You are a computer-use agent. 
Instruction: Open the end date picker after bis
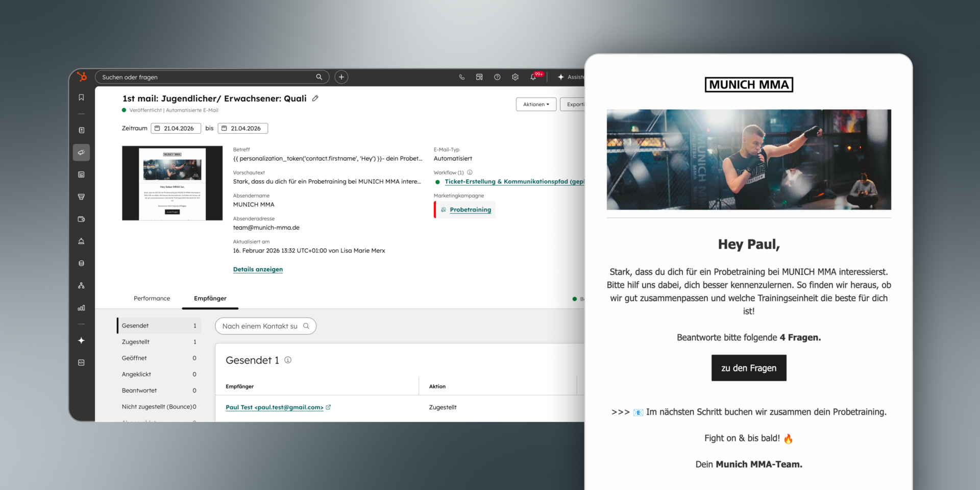tap(243, 128)
